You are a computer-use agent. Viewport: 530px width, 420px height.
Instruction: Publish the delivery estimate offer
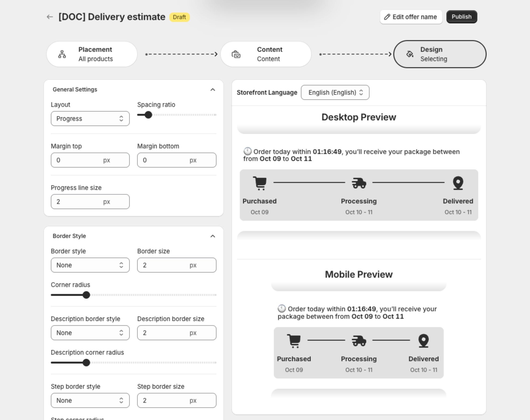coord(462,17)
